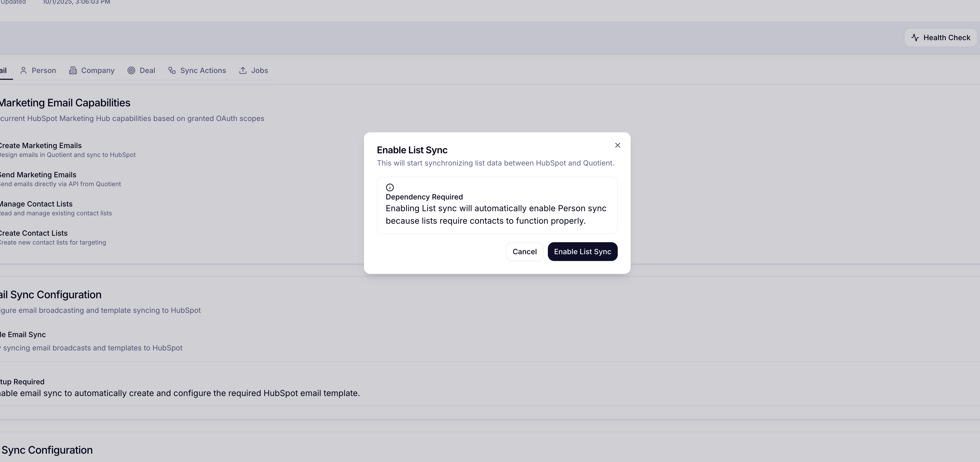Click the Sync Actions icon
980x462 pixels.
point(172,70)
